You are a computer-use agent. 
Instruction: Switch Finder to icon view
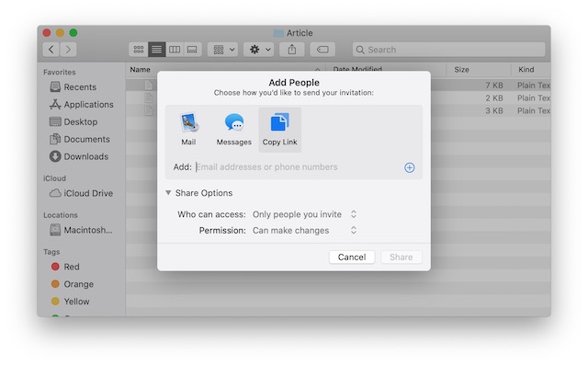(139, 49)
